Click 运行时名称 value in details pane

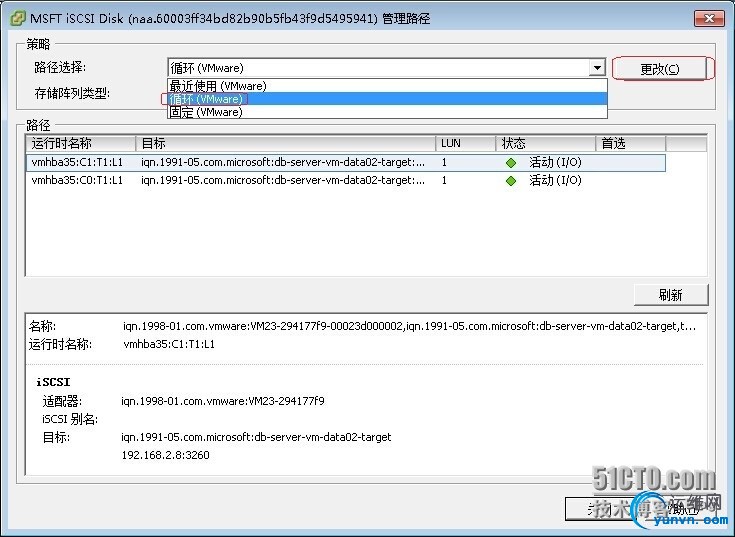[169, 344]
